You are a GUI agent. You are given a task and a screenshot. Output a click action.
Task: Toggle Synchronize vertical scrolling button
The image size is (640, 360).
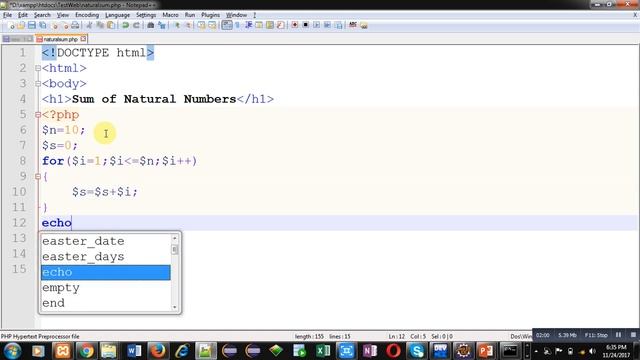point(202,25)
